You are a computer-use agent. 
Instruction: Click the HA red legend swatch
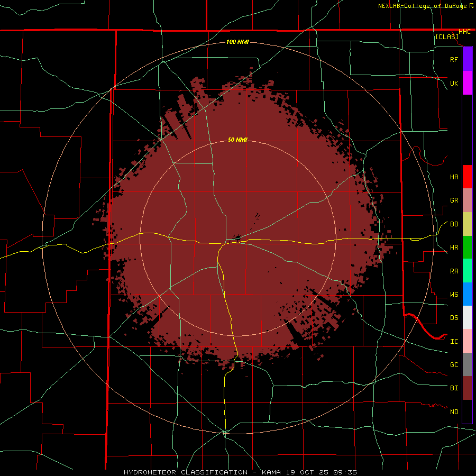[467, 177]
